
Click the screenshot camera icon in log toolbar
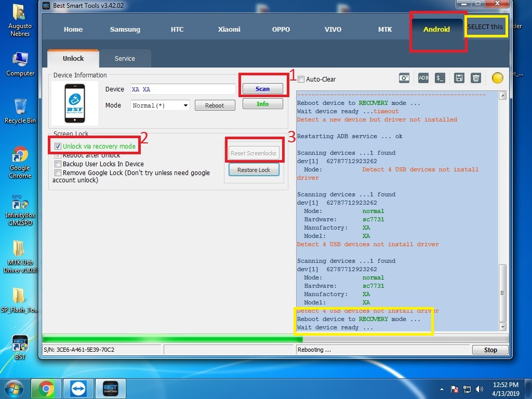(x=404, y=78)
